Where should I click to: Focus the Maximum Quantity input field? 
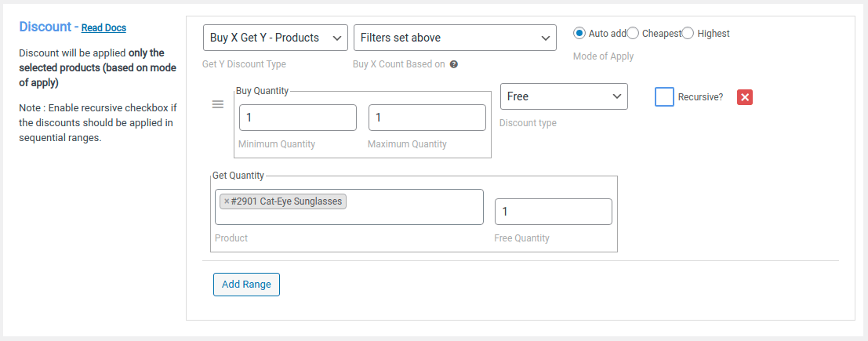[427, 118]
